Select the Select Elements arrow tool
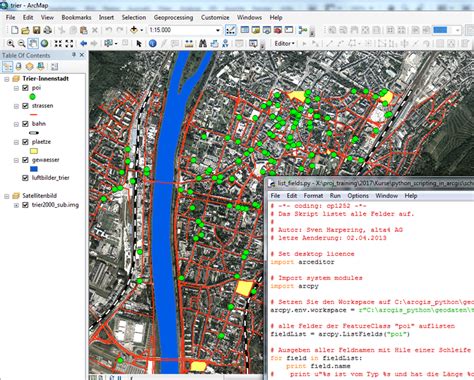Screen dimensions: 474x380 tap(139, 43)
